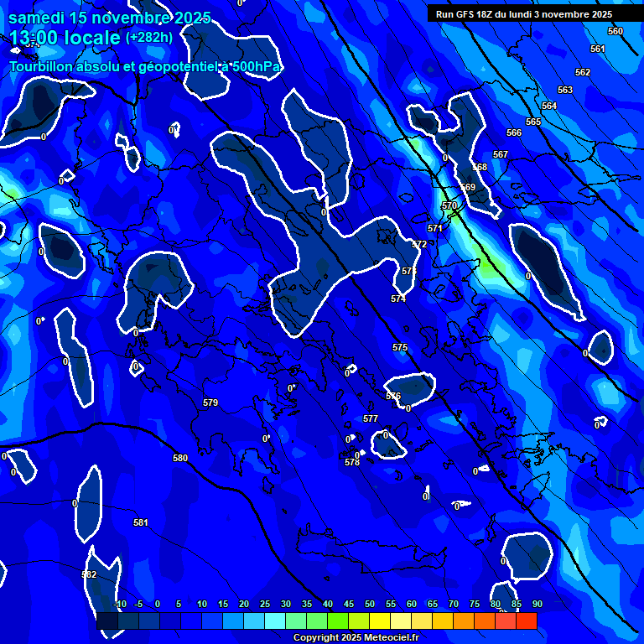644x644 pixels.
Task: Click the 90 value on the legend scale
Action: [537, 604]
